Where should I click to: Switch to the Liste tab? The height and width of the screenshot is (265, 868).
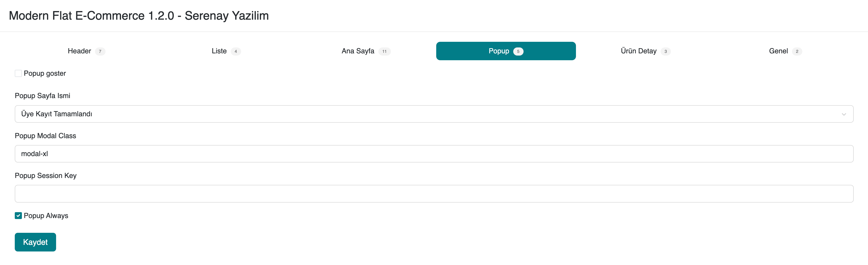click(x=219, y=51)
